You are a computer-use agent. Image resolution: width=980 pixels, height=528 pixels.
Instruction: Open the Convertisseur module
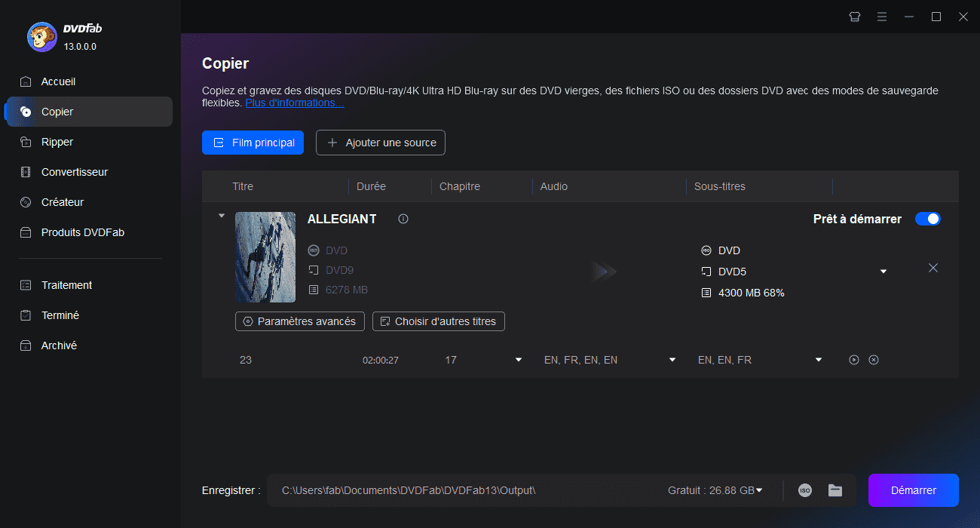74,172
